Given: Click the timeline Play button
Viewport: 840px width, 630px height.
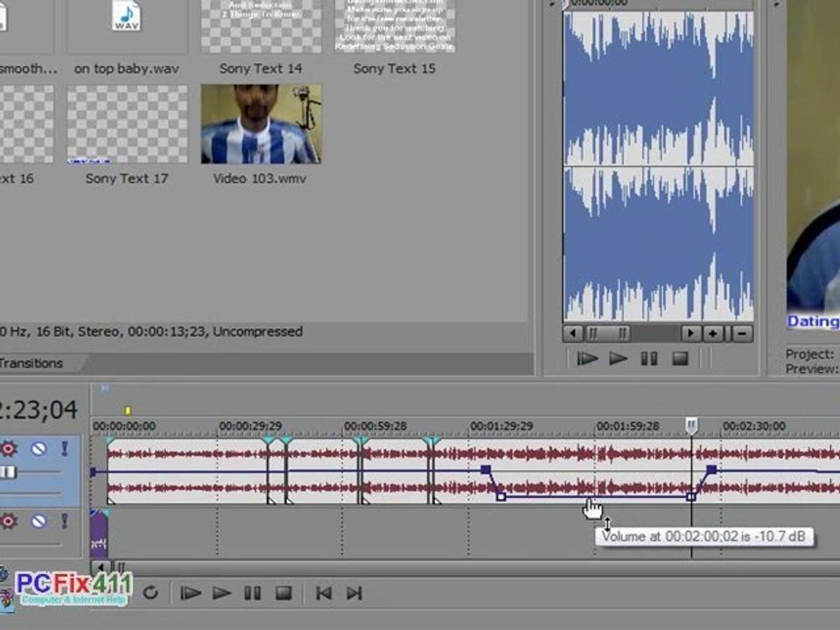Looking at the screenshot, I should click(x=221, y=593).
